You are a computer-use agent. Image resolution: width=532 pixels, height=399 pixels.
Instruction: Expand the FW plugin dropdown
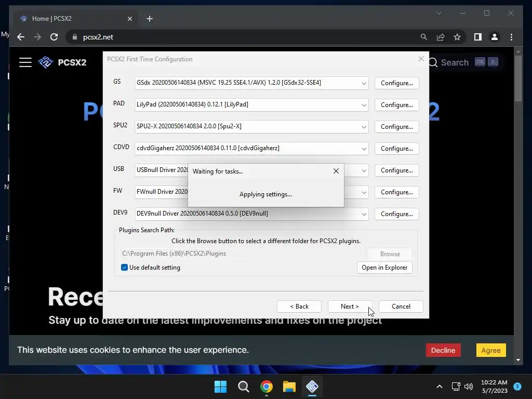(x=364, y=192)
